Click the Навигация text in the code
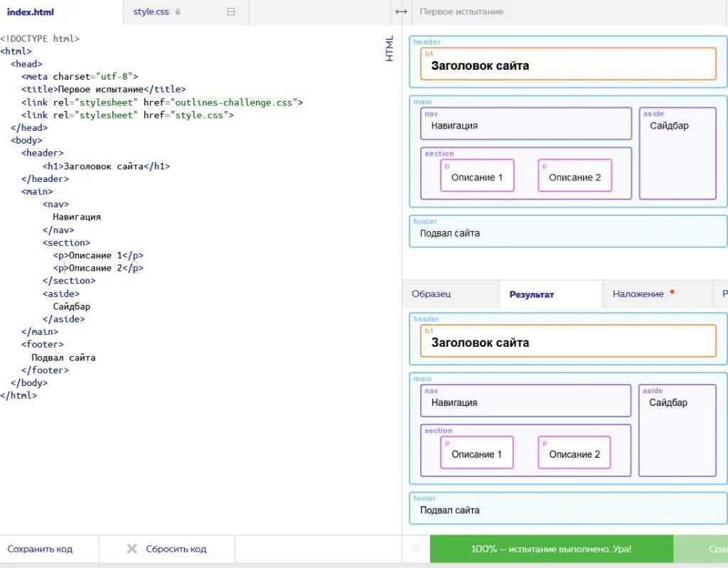 click(77, 217)
